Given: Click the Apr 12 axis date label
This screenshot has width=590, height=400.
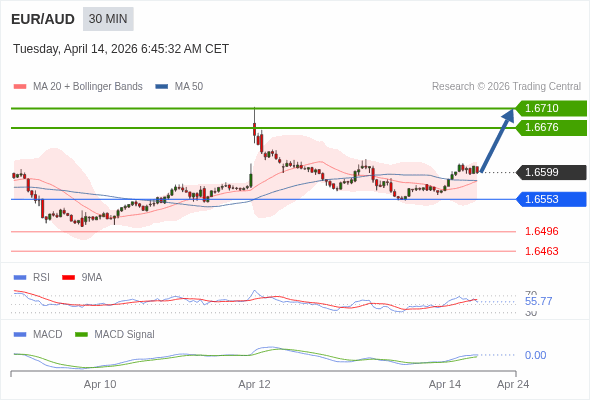Looking at the screenshot, I should point(254,384).
